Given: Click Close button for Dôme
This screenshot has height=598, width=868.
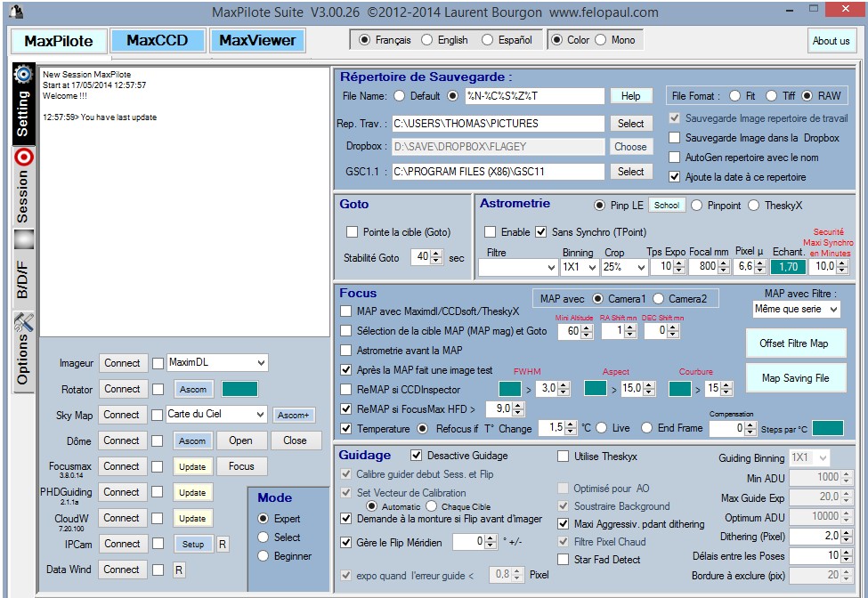Looking at the screenshot, I should 295,440.
